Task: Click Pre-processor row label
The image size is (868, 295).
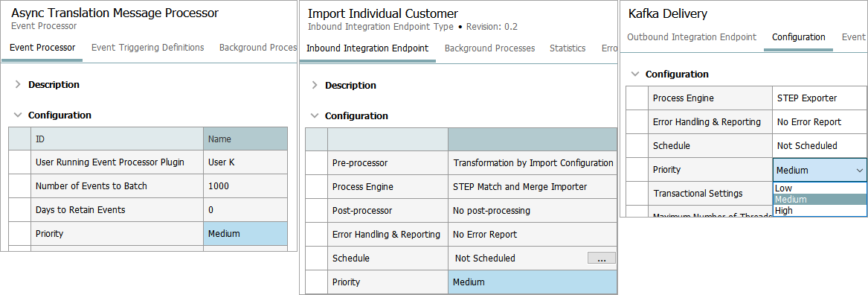Action: [x=360, y=163]
